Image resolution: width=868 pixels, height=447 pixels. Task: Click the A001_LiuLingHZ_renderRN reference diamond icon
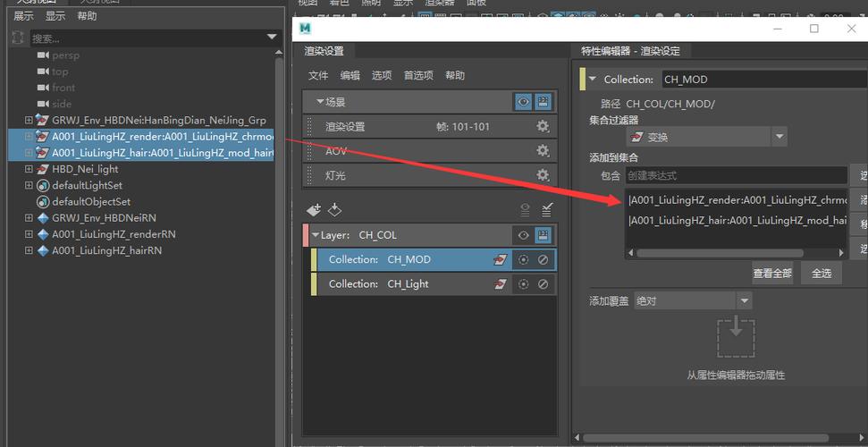pos(43,234)
